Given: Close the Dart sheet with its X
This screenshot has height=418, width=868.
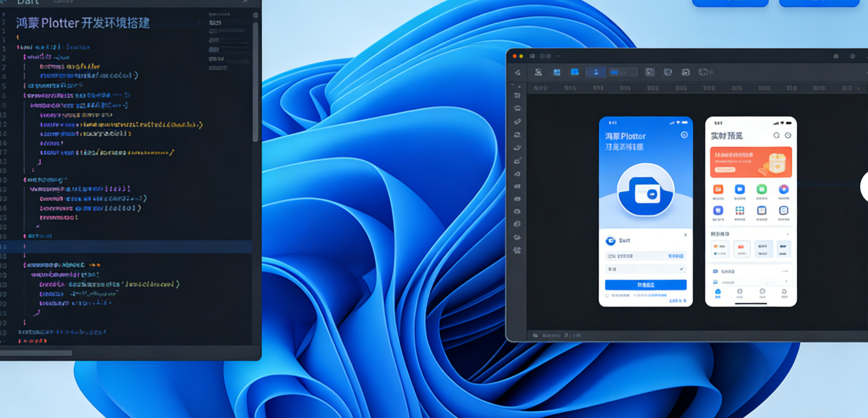Looking at the screenshot, I should point(685,235).
